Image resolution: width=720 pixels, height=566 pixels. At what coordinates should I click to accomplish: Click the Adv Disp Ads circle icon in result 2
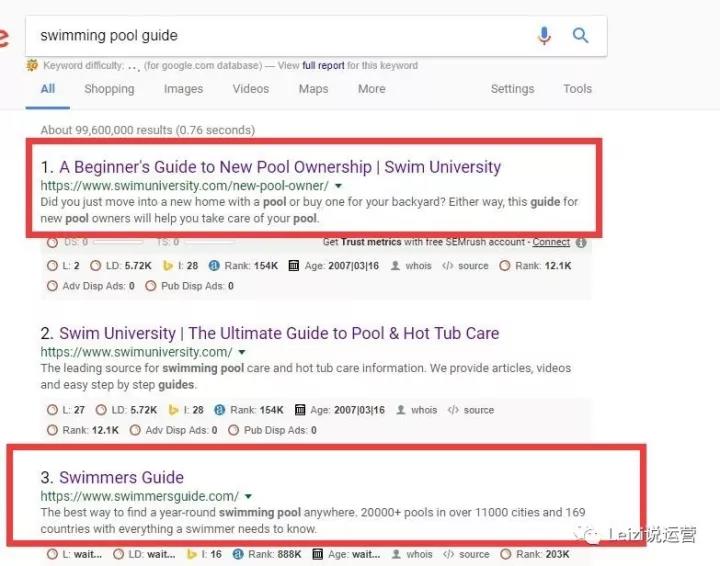pos(135,430)
